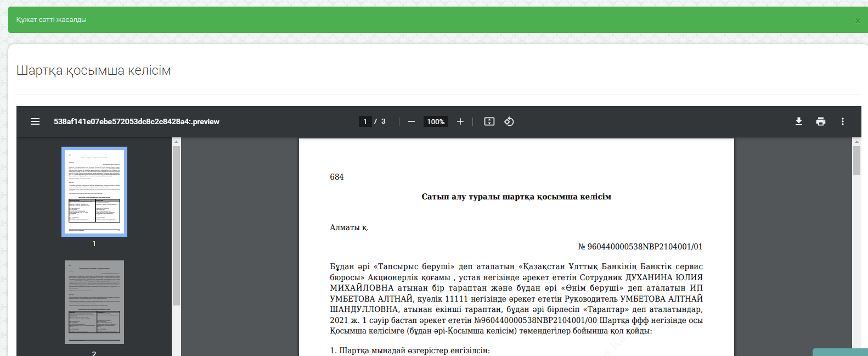Click the PDF file name in toolbar

tap(136, 121)
